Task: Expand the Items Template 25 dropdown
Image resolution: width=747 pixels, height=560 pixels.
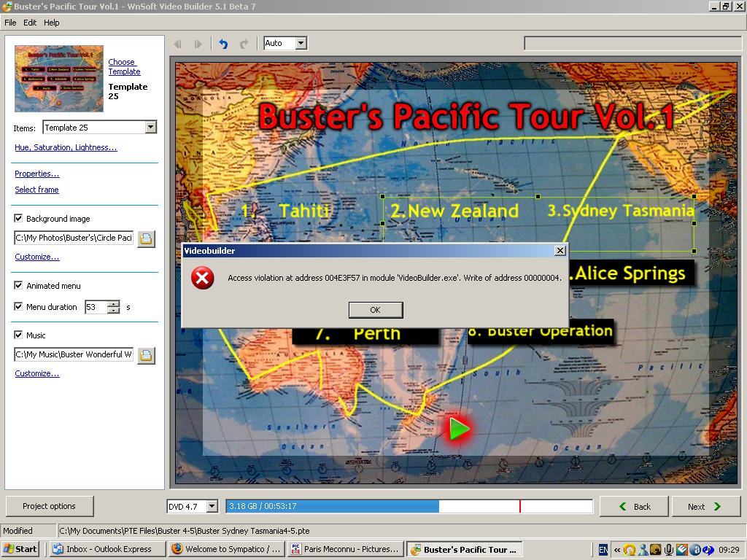Action: (150, 128)
